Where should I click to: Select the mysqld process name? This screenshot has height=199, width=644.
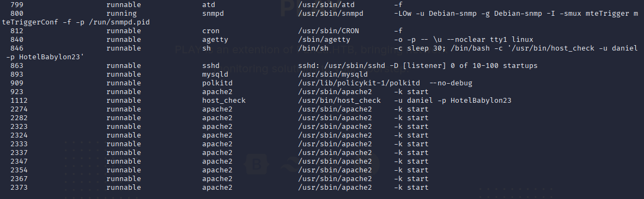tap(215, 74)
